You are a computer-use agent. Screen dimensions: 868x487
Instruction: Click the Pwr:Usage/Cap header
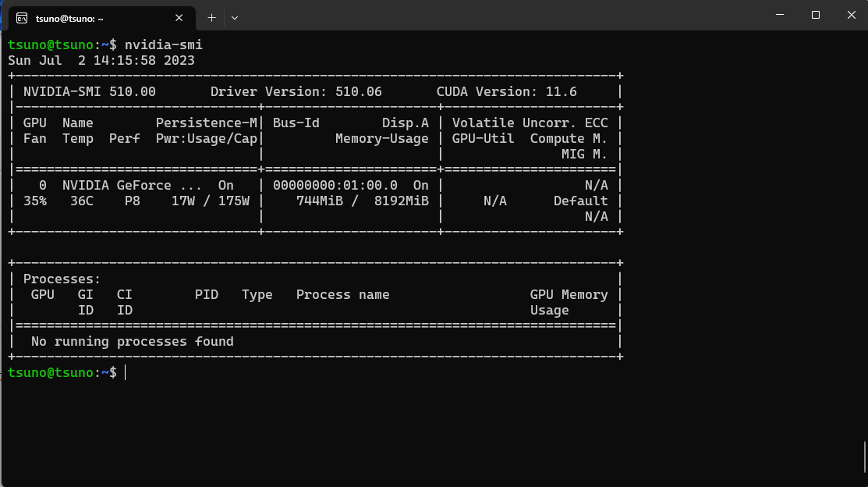[x=207, y=138]
